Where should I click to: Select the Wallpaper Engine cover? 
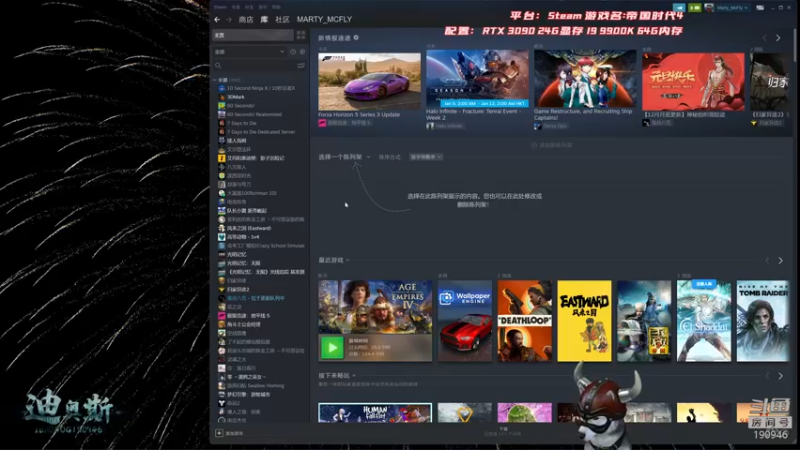465,321
